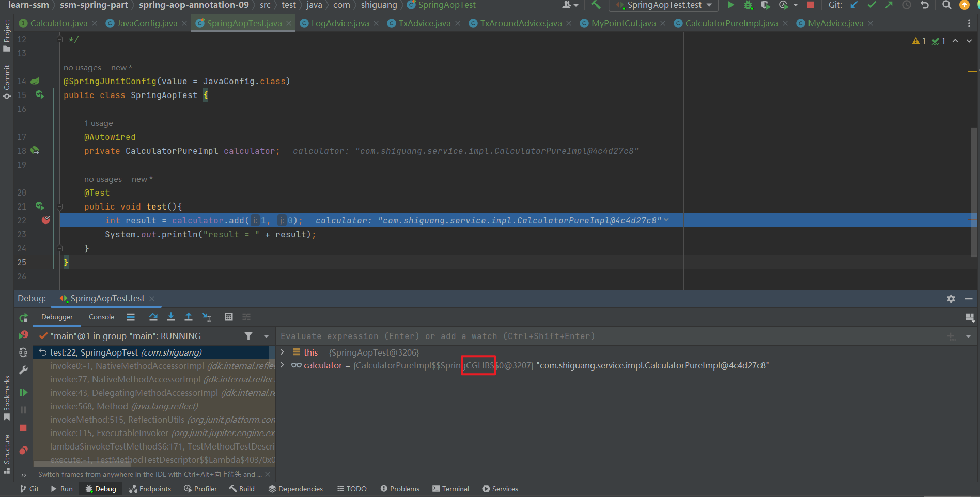Open Search Everywhere magnifier icon
Viewport: 980px width, 497px height.
point(946,5)
